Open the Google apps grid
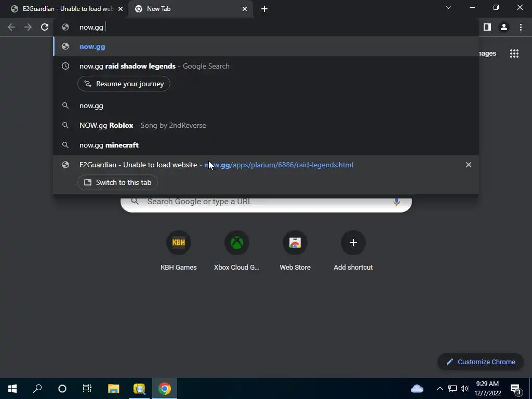 point(514,54)
